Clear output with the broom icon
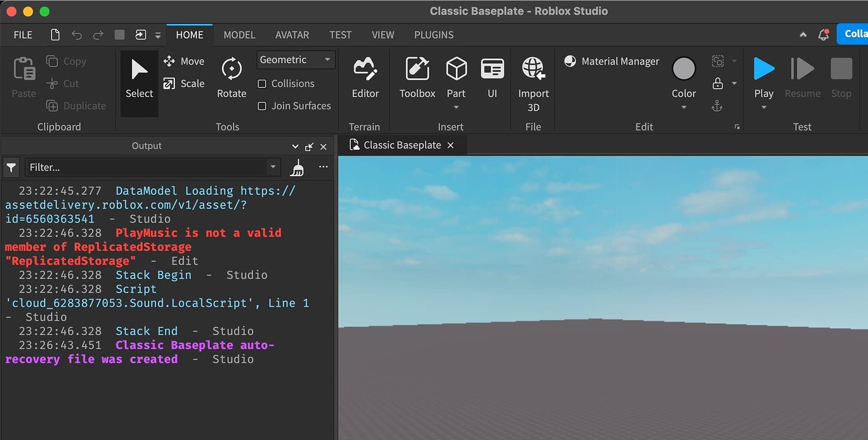 (x=297, y=167)
